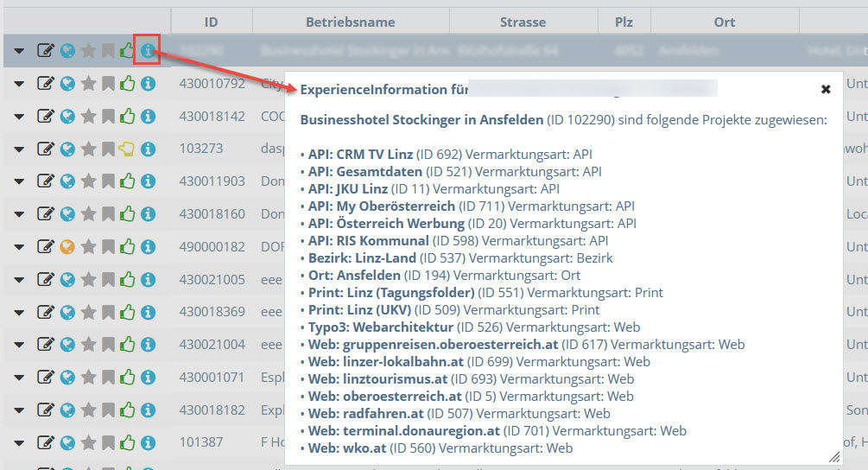
Task: Click edit icon for row 430018160
Action: tap(46, 213)
